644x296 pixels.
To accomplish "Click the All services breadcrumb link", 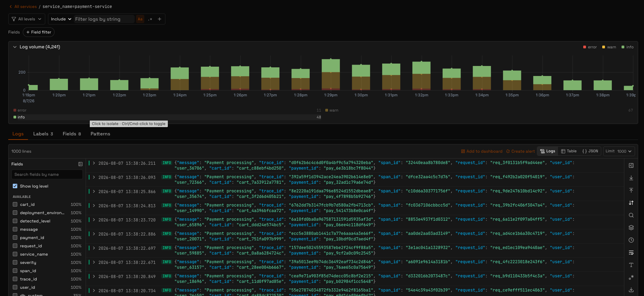I will pyautogui.click(x=26, y=7).
